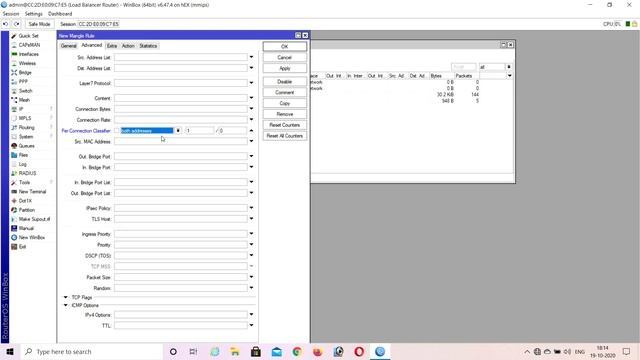Image resolution: width=640 pixels, height=360 pixels.
Task: Open the Settings menu
Action: coord(33,14)
